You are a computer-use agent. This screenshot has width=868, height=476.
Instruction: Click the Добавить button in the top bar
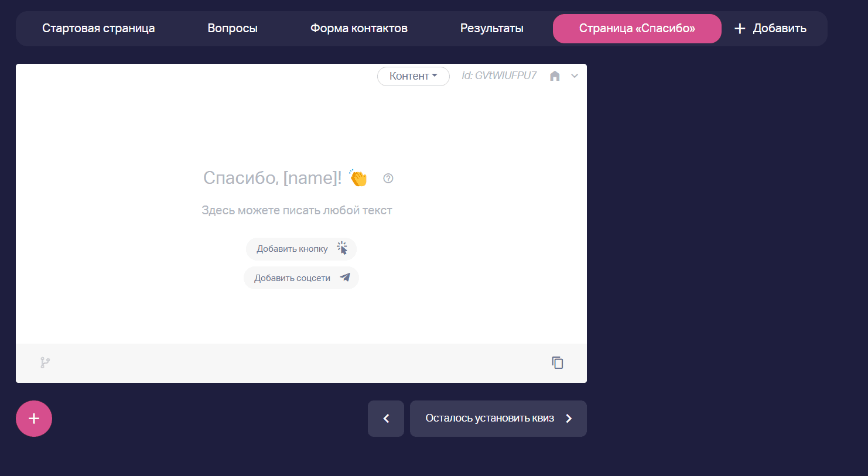click(x=770, y=28)
